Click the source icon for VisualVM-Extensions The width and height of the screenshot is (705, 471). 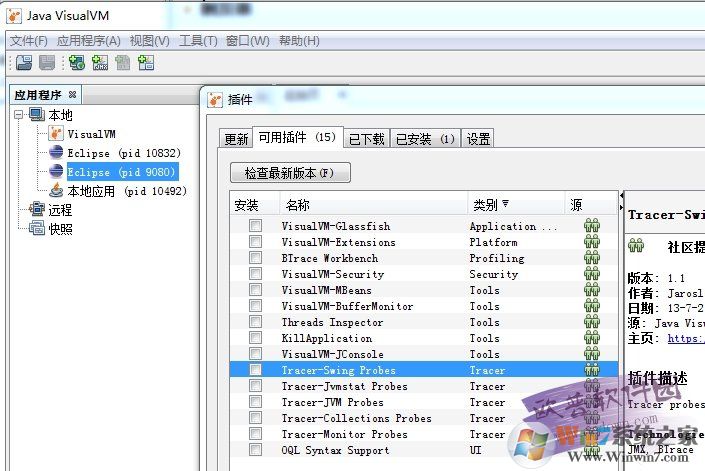[592, 242]
